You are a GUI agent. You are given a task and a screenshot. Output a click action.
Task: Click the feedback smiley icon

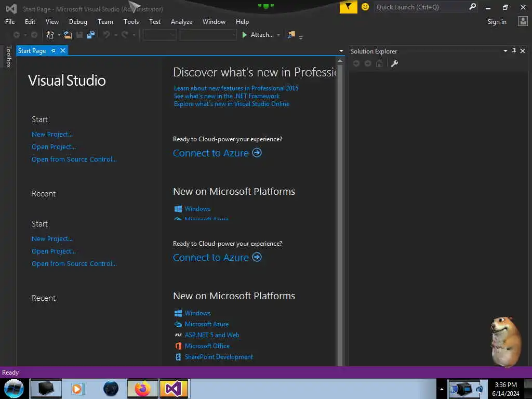pos(365,7)
